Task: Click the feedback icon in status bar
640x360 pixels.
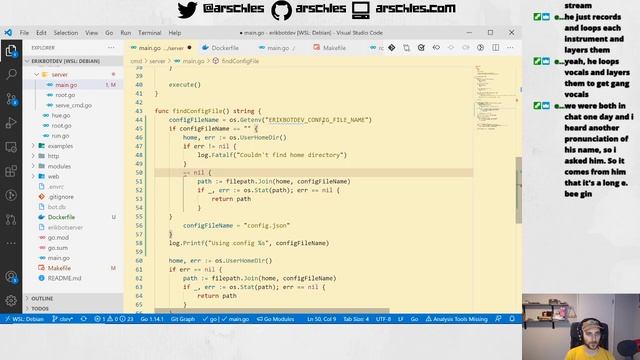Action: [498, 319]
